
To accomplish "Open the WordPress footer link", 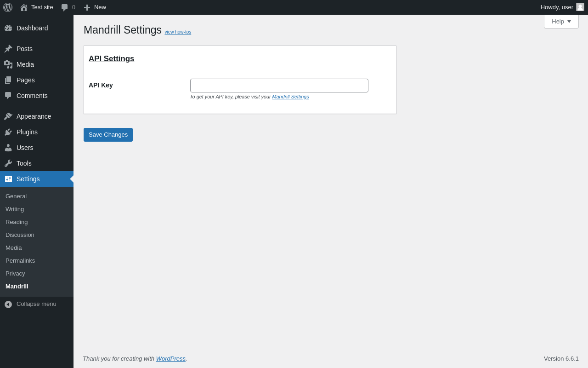I will pos(171,359).
